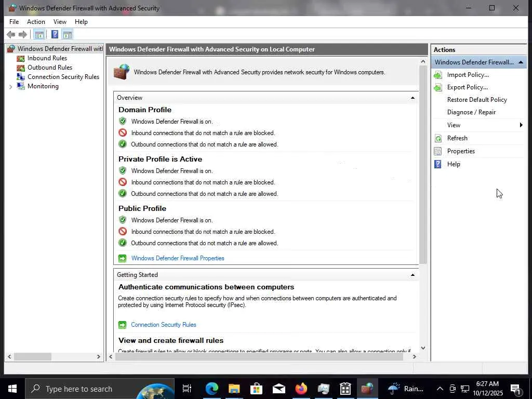
Task: Open the notification center icon
Action: [x=516, y=389]
